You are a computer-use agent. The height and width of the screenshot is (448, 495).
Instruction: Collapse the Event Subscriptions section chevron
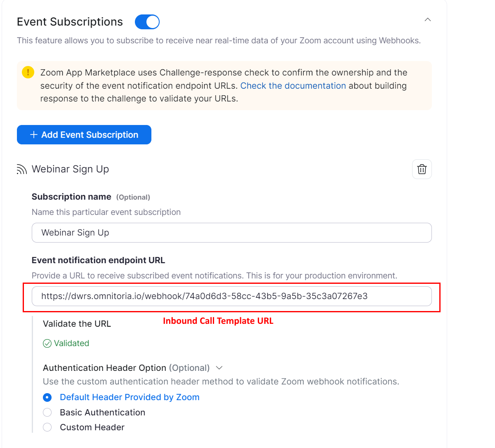[428, 20]
